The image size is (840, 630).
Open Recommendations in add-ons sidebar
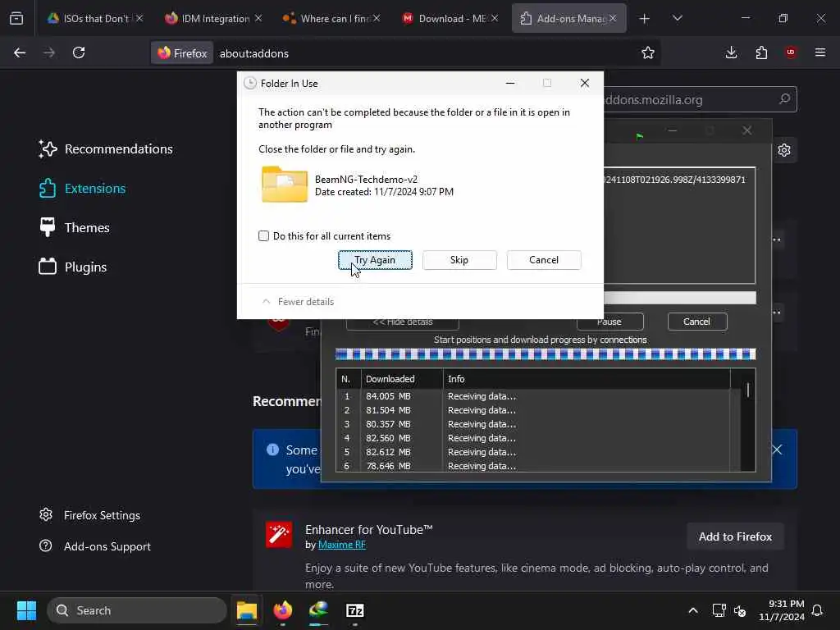pos(106,149)
